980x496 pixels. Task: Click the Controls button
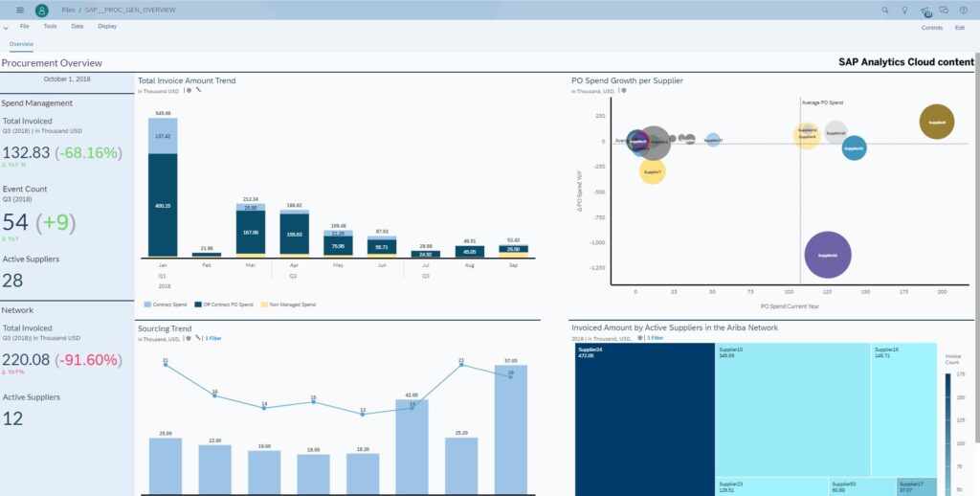tap(932, 28)
